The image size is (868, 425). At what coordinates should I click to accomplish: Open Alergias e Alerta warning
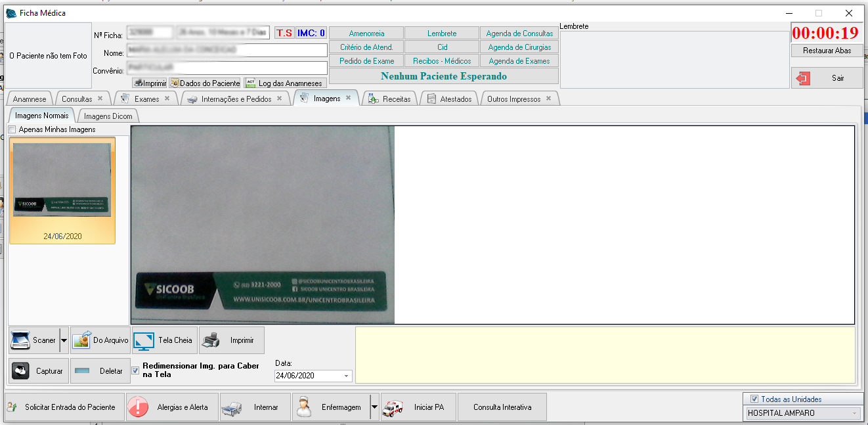(x=171, y=407)
